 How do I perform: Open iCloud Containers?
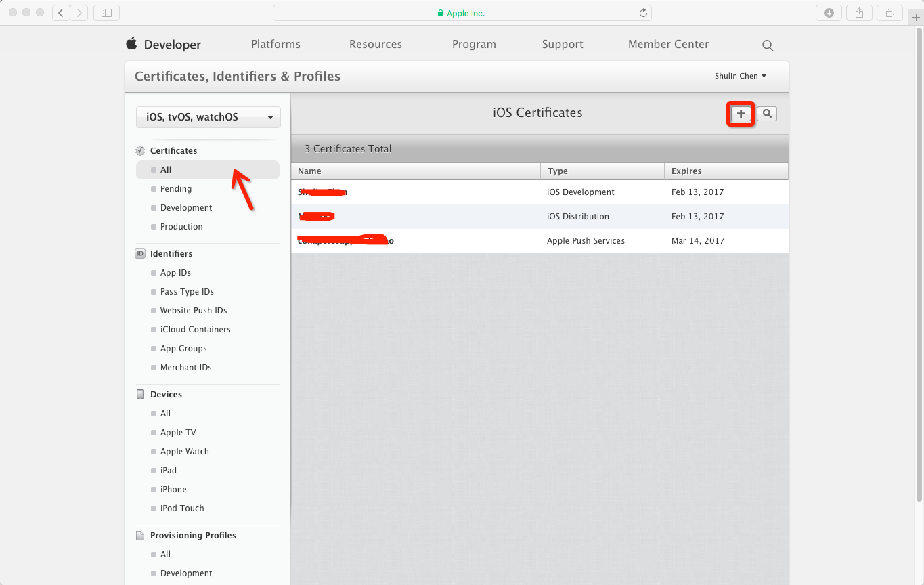click(195, 330)
